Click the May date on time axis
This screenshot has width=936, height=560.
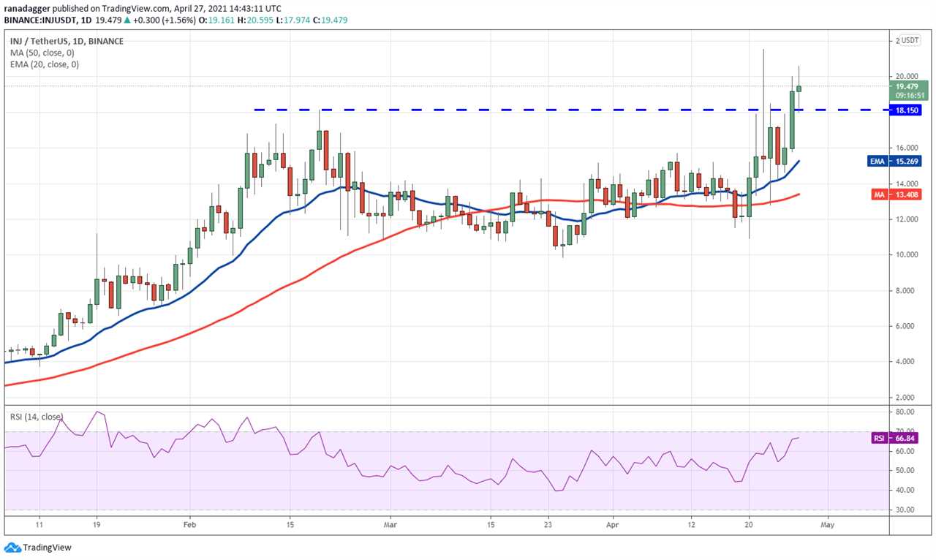pyautogui.click(x=828, y=524)
